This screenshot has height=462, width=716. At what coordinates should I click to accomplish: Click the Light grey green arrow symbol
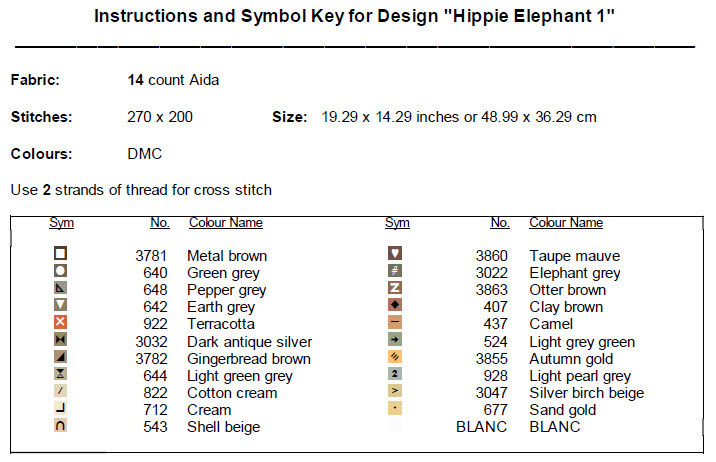pos(395,340)
